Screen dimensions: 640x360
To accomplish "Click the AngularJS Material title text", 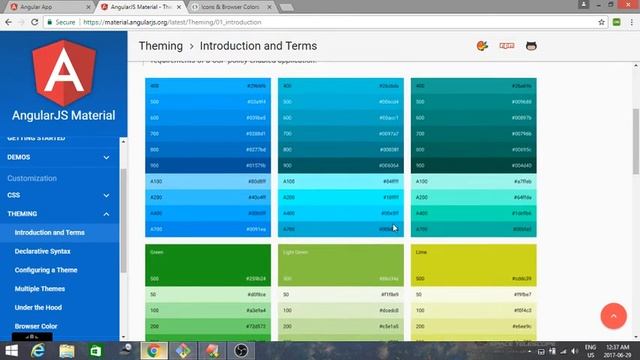I will 64,116.
